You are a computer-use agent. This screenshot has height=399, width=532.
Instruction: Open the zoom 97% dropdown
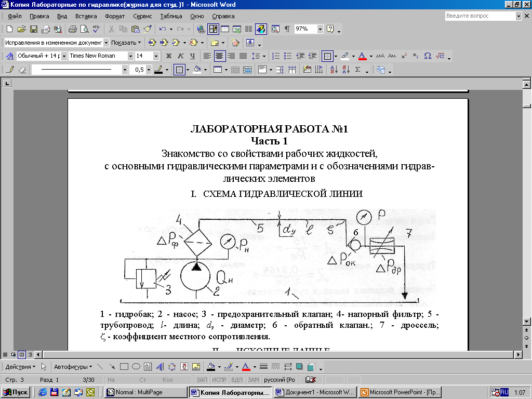pos(320,29)
